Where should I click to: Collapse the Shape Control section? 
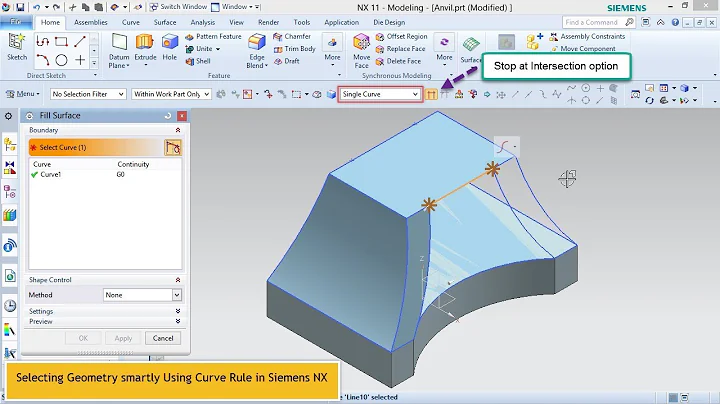click(178, 280)
